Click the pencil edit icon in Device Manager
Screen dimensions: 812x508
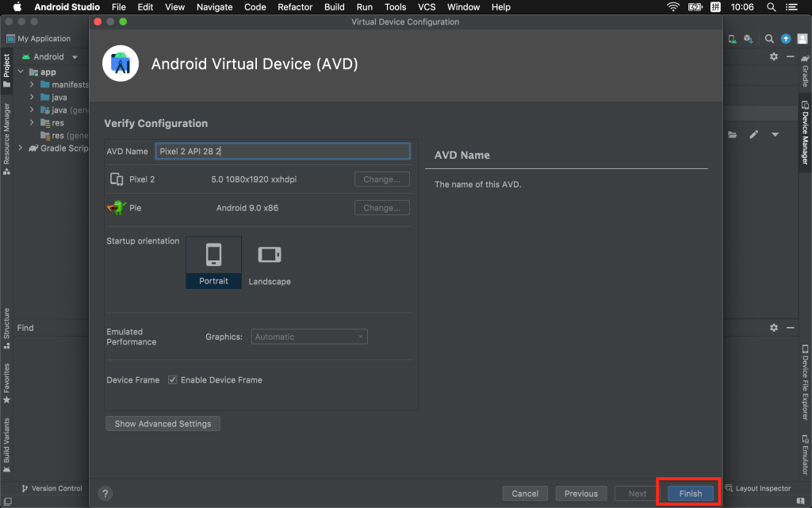click(x=754, y=135)
